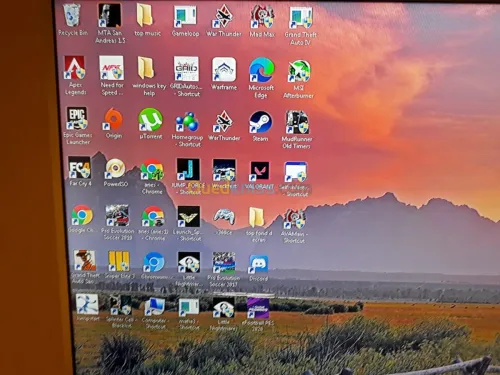Launch Wreckfest
The height and width of the screenshot is (375, 500).
point(224,170)
